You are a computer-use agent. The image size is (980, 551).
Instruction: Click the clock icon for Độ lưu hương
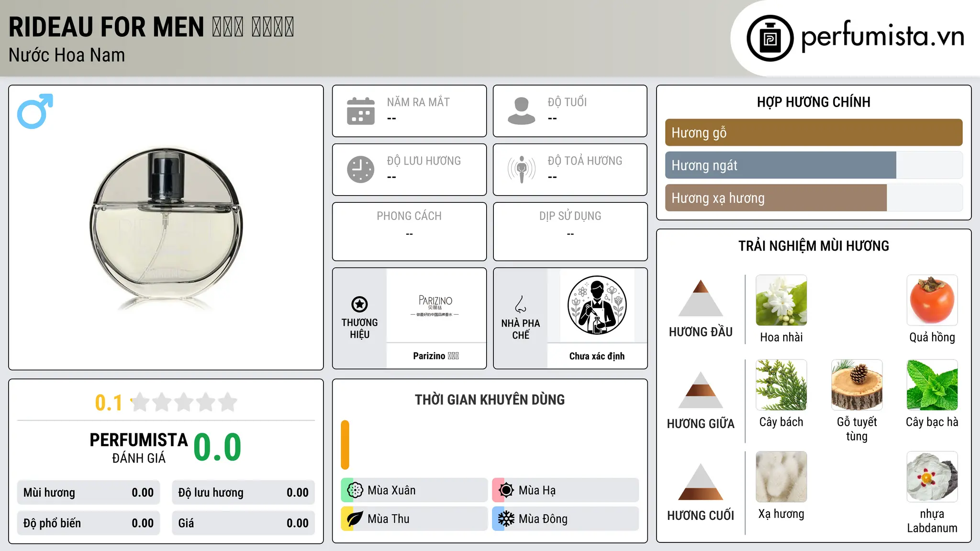pos(361,169)
